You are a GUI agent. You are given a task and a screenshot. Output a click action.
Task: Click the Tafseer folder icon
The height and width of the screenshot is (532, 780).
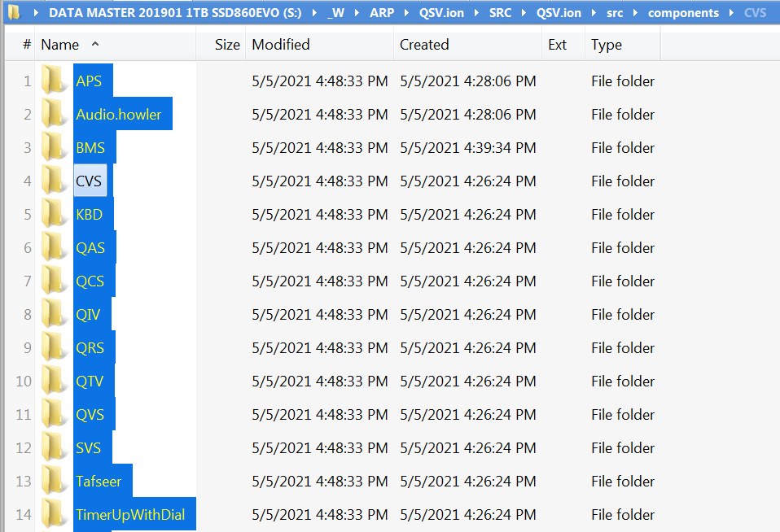[54, 481]
